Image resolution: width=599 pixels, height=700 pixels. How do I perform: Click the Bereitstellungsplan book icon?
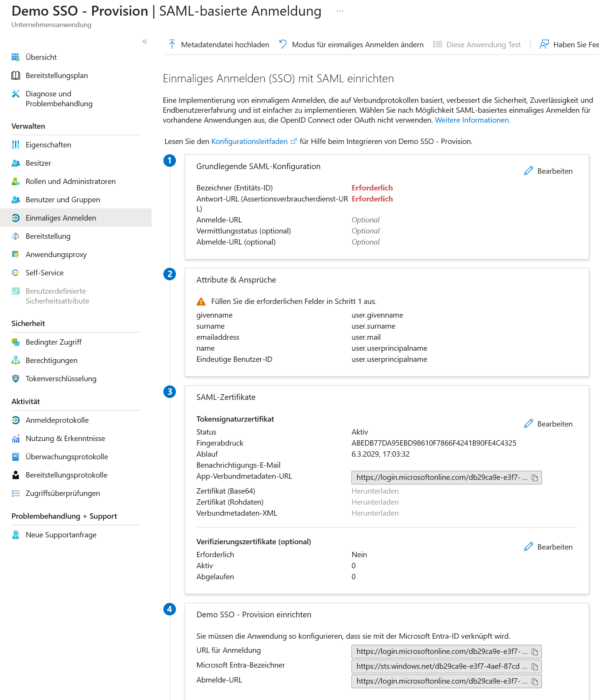16,75
